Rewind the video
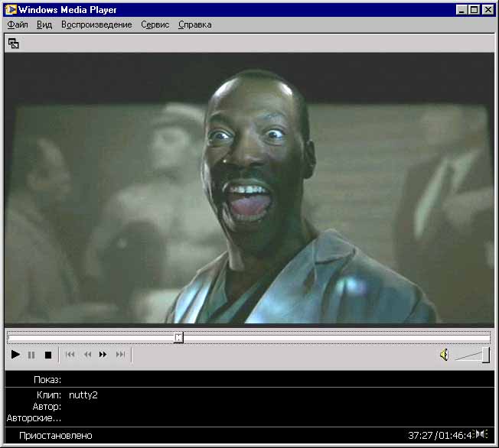This screenshot has width=499, height=448. click(x=87, y=354)
